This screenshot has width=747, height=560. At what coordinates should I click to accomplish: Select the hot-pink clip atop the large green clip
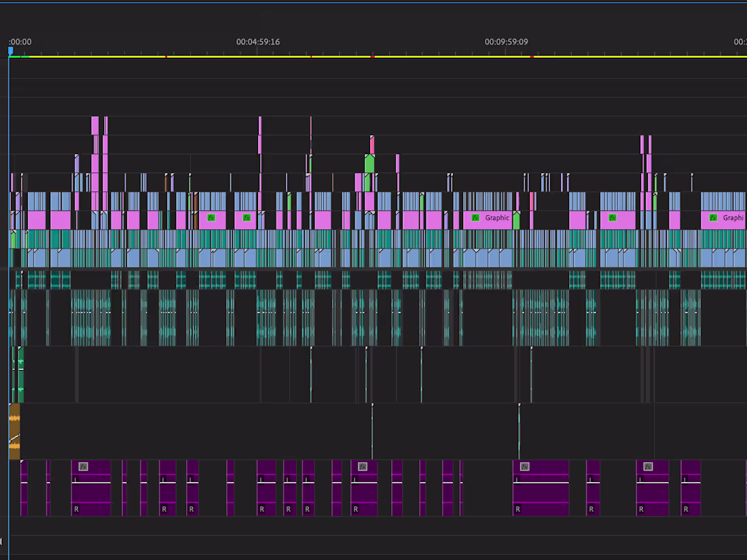point(372,145)
